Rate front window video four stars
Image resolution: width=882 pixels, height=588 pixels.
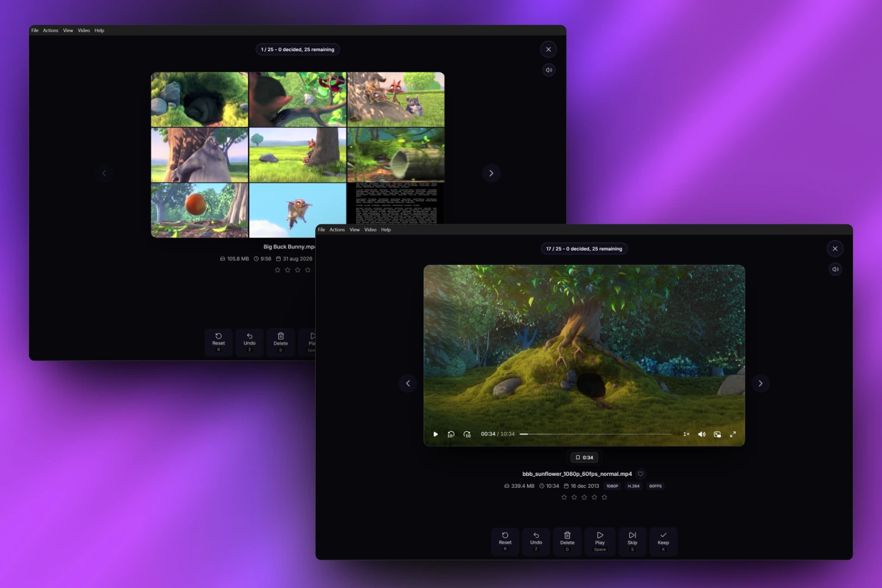594,497
